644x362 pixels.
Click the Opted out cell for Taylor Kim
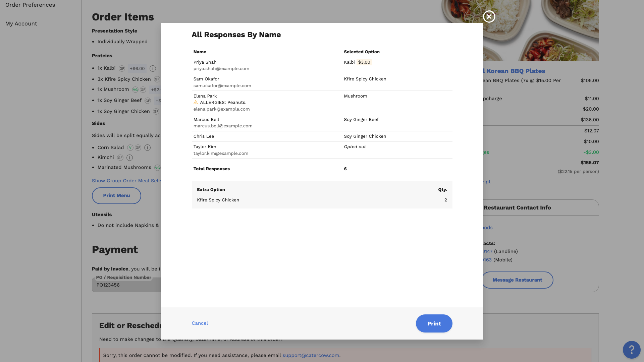tap(355, 146)
